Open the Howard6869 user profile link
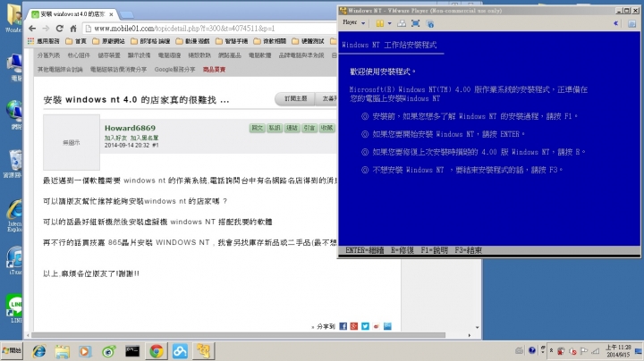The width and height of the screenshot is (644, 361). tap(130, 128)
